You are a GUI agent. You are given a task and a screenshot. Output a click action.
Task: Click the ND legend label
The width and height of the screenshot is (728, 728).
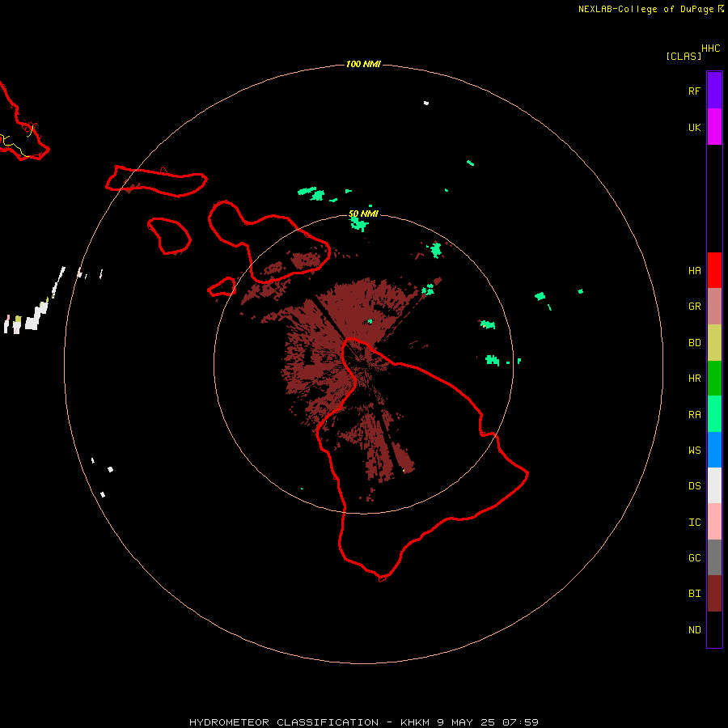694,630
